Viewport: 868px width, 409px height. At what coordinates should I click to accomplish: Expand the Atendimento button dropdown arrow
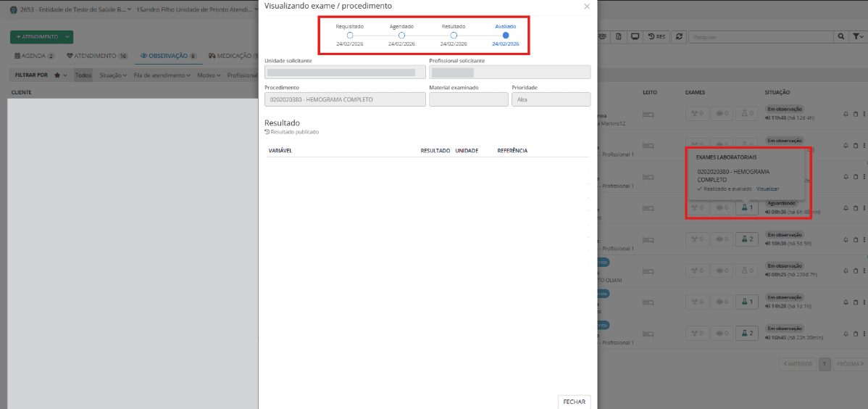coord(67,36)
